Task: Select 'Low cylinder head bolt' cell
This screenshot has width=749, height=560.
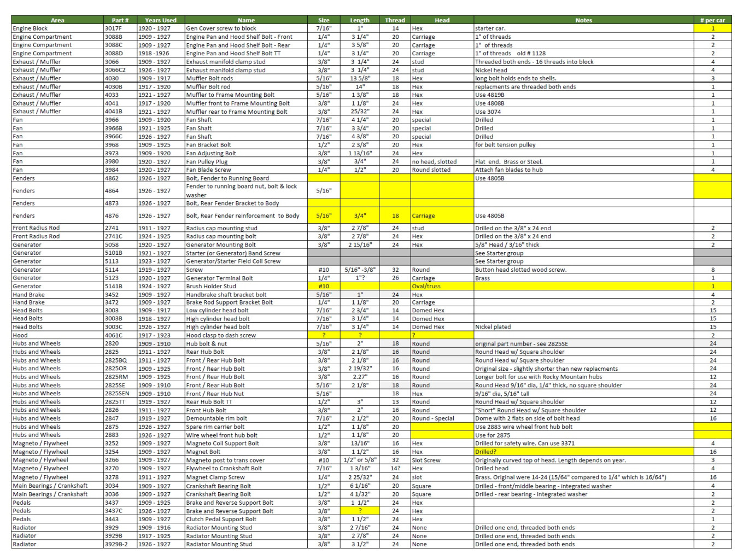Action: [x=246, y=310]
